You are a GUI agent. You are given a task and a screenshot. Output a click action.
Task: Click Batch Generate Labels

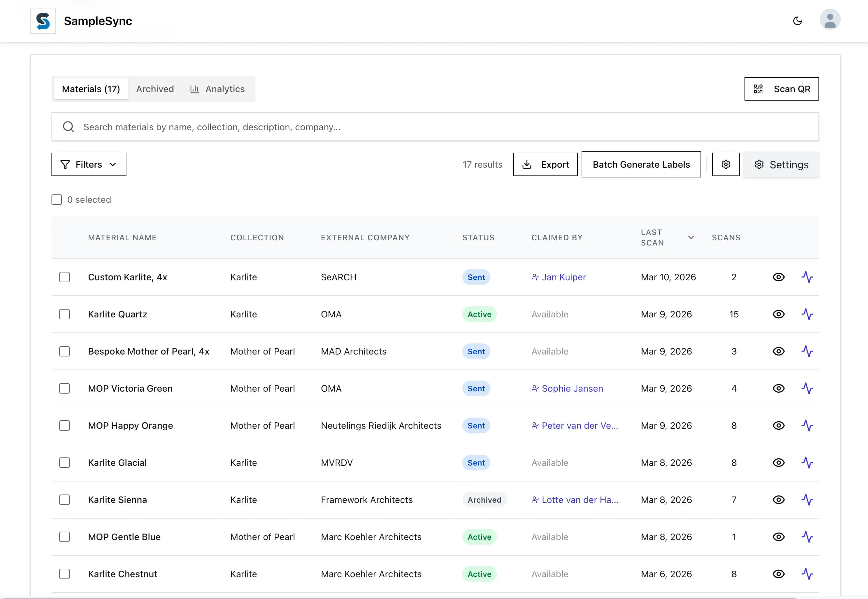(641, 164)
